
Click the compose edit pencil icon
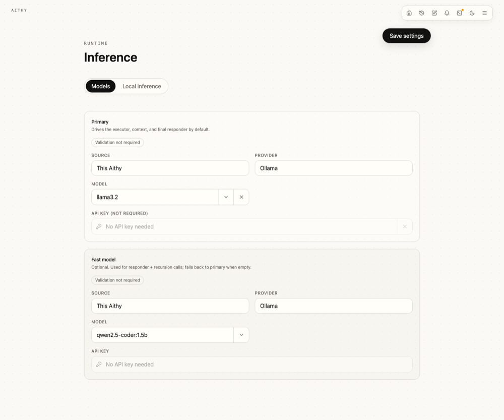(x=434, y=13)
